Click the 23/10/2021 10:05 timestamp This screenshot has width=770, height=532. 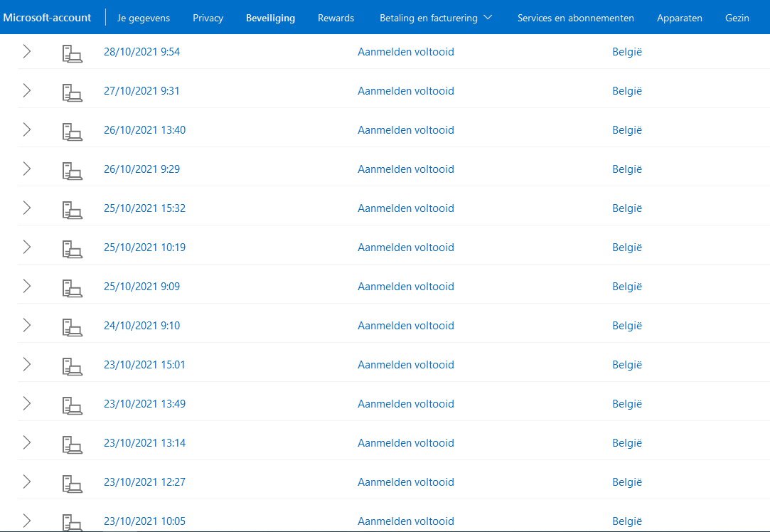pos(144,521)
